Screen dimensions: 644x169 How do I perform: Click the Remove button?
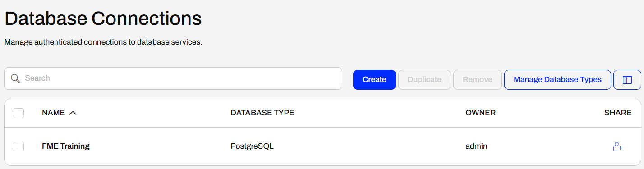pos(478,80)
